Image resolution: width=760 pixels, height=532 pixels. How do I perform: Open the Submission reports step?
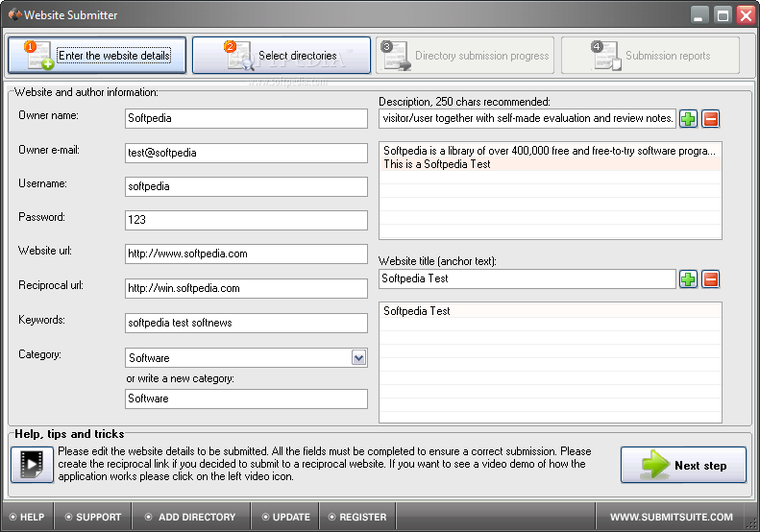pyautogui.click(x=650, y=56)
